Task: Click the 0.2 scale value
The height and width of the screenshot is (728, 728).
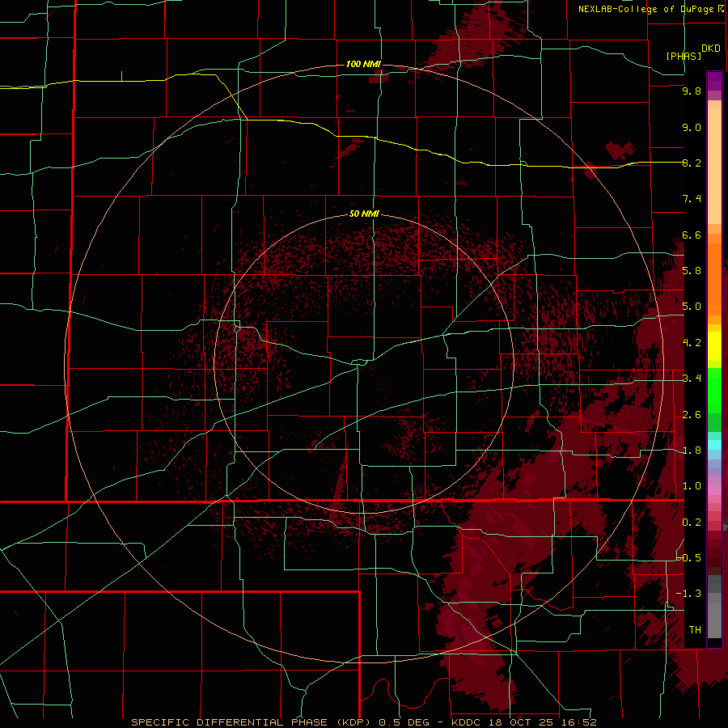Action: click(x=692, y=523)
